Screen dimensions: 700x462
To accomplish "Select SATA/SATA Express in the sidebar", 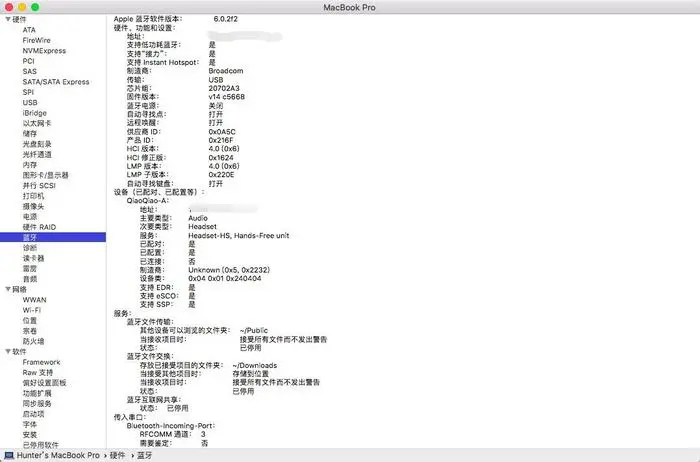I will point(56,81).
